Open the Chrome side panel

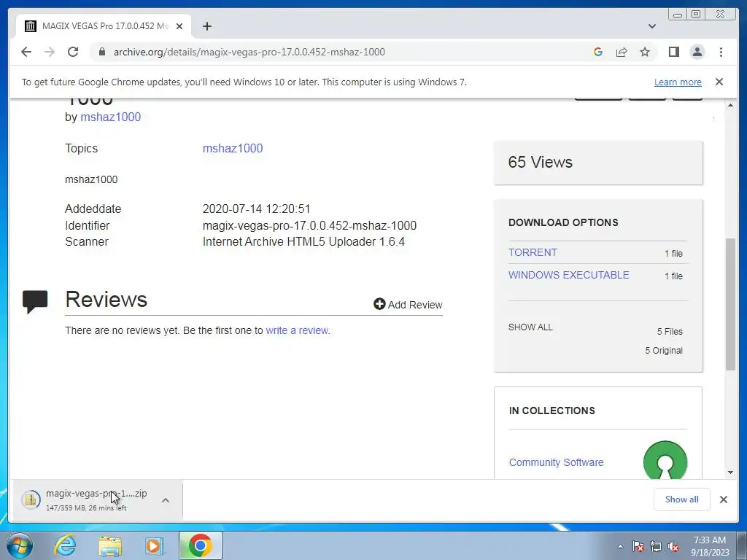pyautogui.click(x=673, y=52)
